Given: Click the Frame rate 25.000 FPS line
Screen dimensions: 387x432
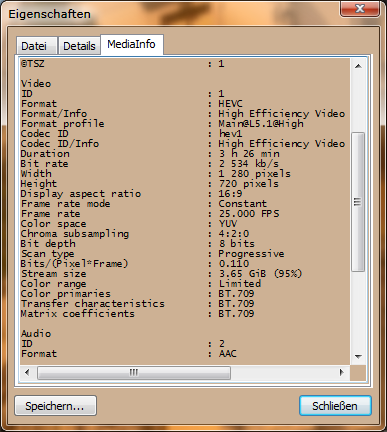Looking at the screenshot, I should pos(150,214).
